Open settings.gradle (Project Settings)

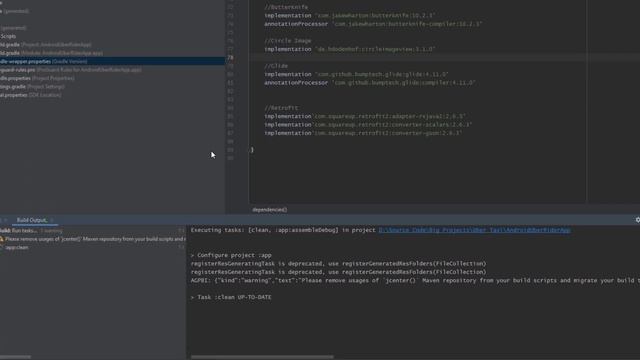[32, 87]
